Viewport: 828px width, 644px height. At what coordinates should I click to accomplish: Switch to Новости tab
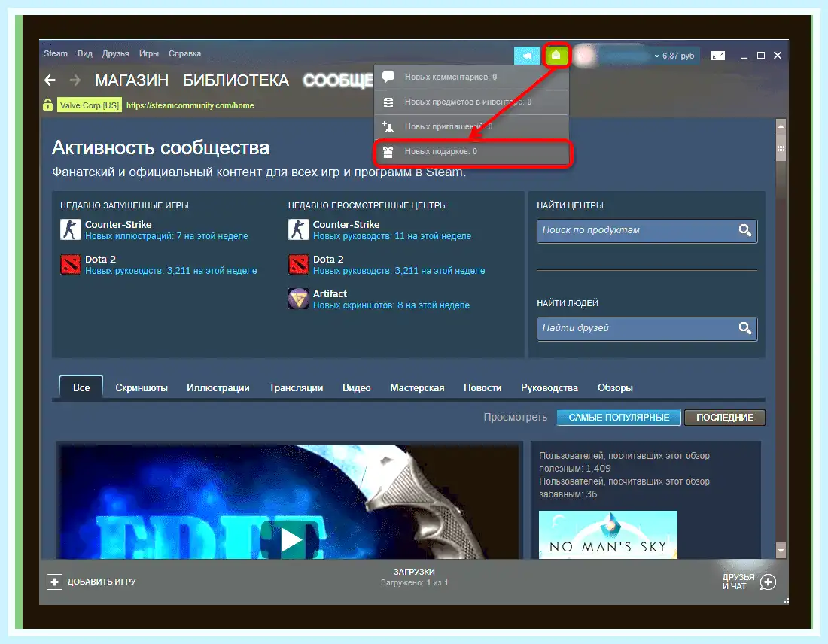[482, 387]
